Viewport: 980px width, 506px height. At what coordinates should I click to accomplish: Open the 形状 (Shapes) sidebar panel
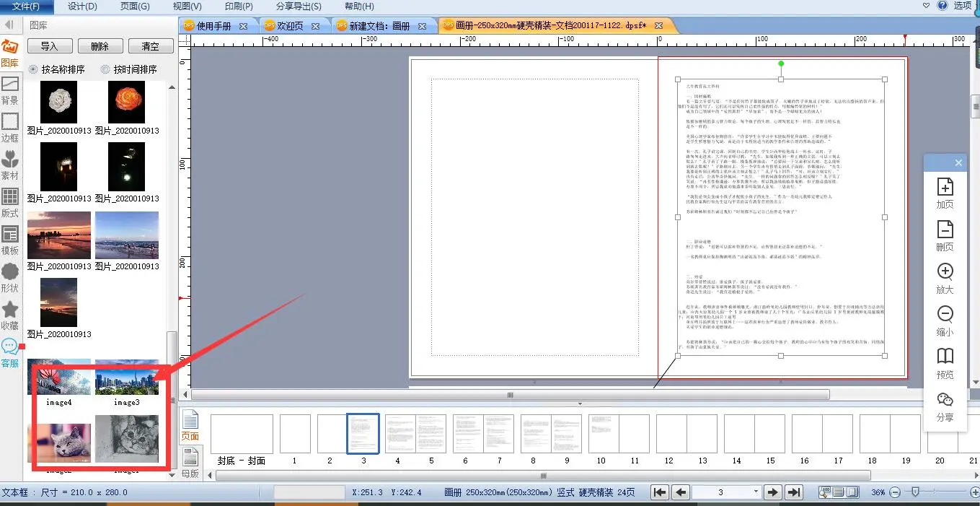pos(10,277)
